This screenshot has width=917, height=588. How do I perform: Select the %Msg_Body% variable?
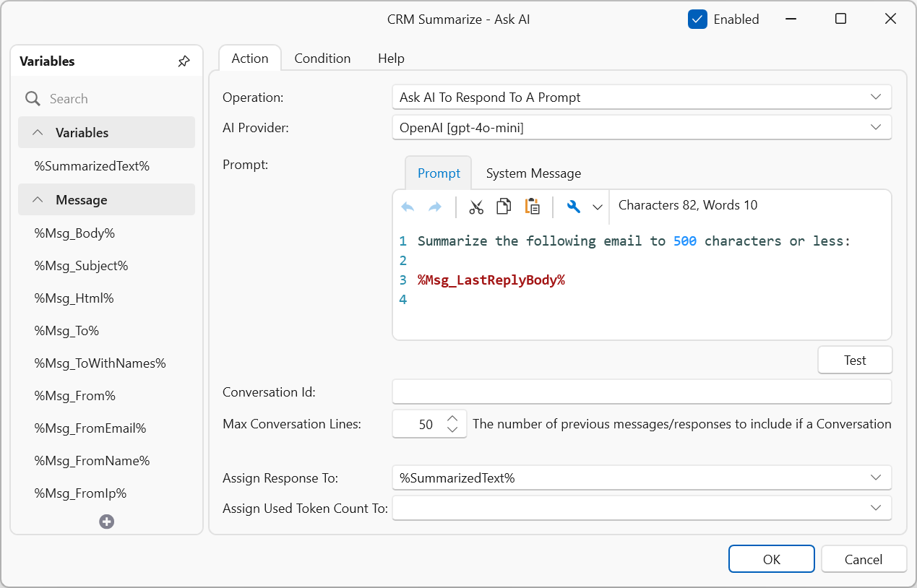pos(74,233)
